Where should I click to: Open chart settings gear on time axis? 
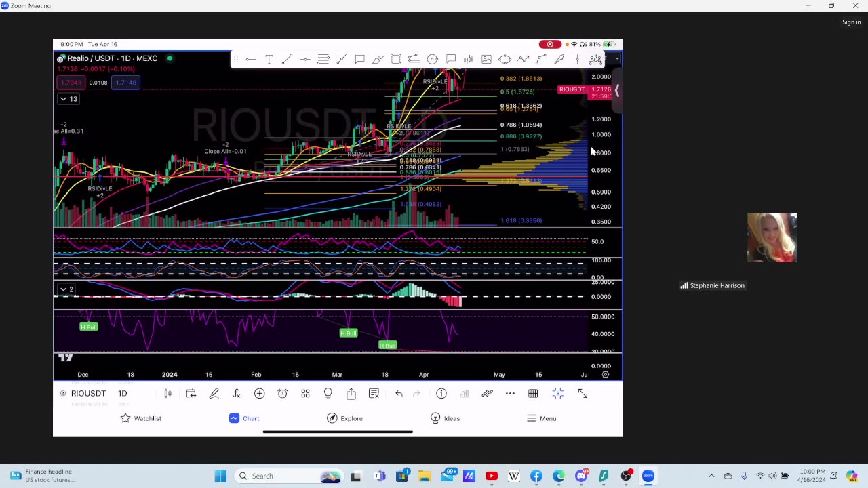[x=606, y=374]
